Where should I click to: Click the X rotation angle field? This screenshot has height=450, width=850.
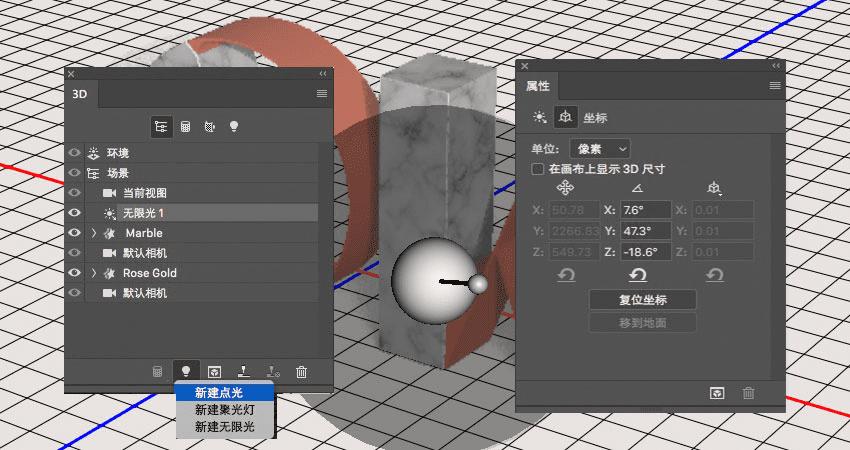coord(644,210)
